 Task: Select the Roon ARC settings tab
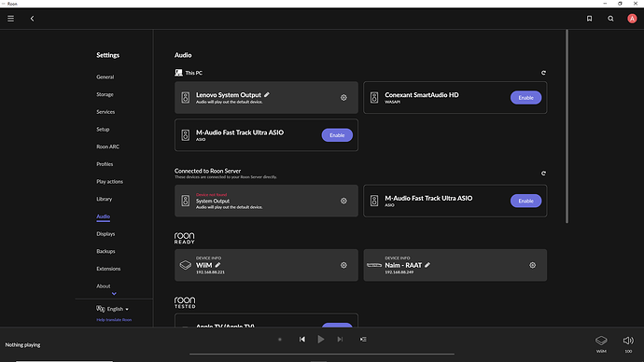coord(107,146)
